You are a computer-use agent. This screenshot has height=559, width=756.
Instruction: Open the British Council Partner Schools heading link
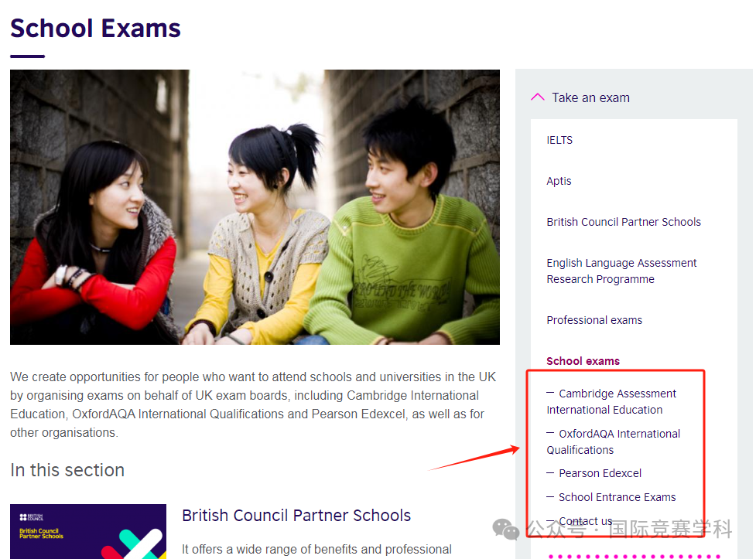click(x=296, y=515)
